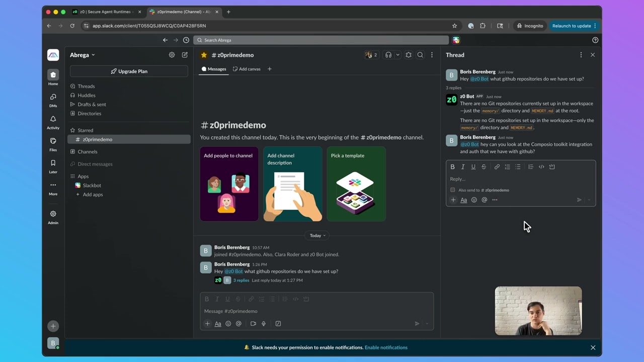Unstar the z0primedemo channel
Viewport: 644px width, 362px height.
click(x=204, y=55)
